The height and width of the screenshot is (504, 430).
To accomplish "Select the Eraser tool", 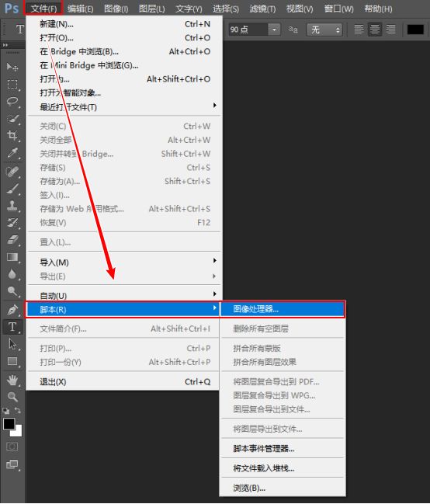I will (x=12, y=240).
